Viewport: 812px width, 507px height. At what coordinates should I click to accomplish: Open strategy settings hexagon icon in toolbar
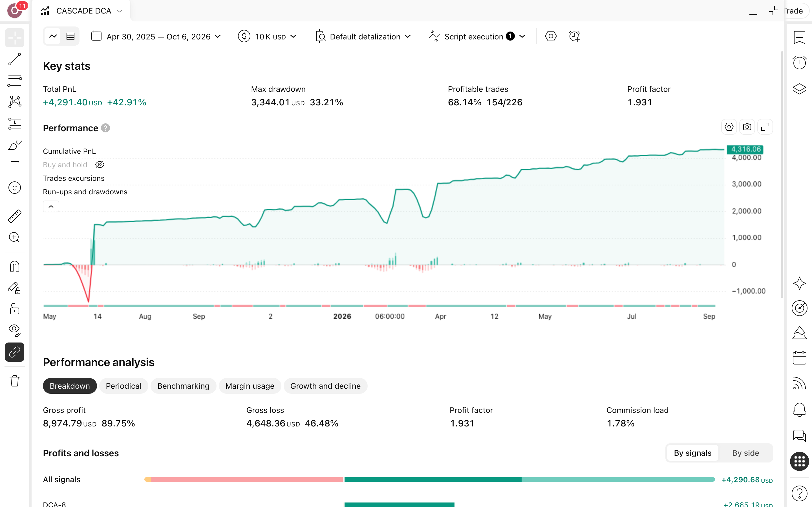[x=551, y=36]
